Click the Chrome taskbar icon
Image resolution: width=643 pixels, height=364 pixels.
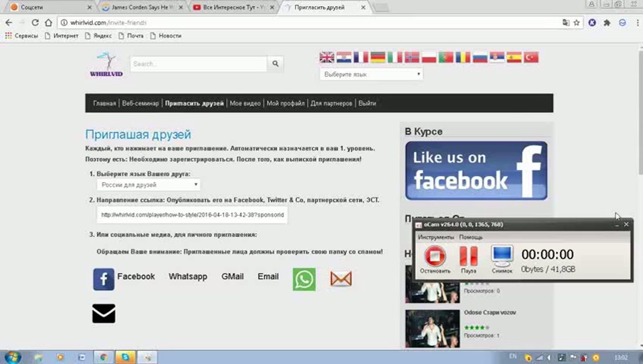tap(103, 357)
